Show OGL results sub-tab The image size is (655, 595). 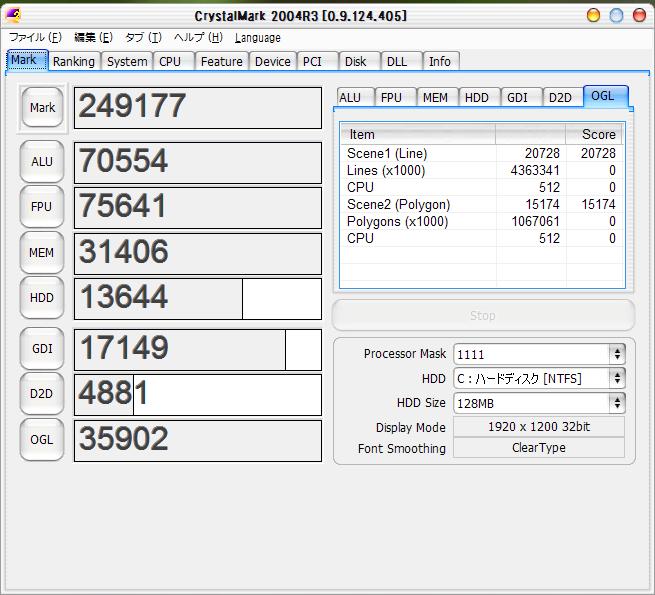(606, 96)
